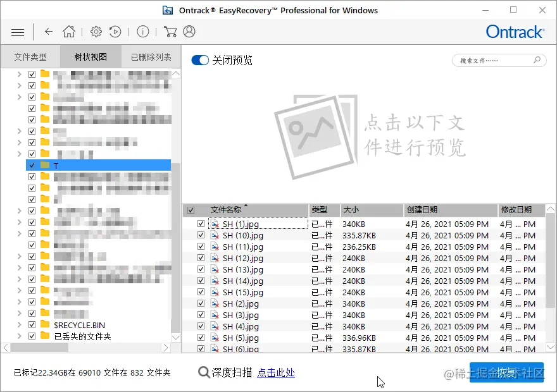Expand the $RECYCLE.BIN tree node
The height and width of the screenshot is (392, 557).
click(x=19, y=324)
